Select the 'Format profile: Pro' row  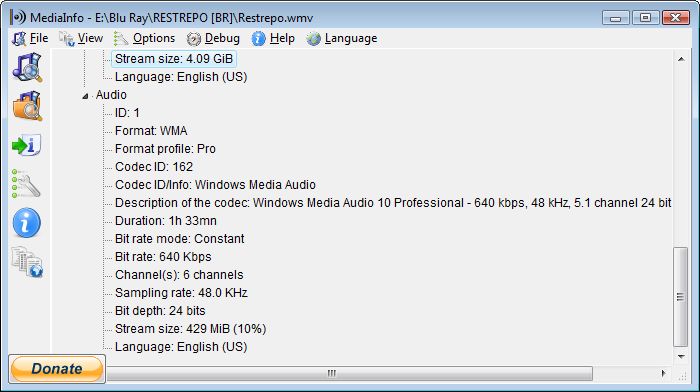click(165, 149)
